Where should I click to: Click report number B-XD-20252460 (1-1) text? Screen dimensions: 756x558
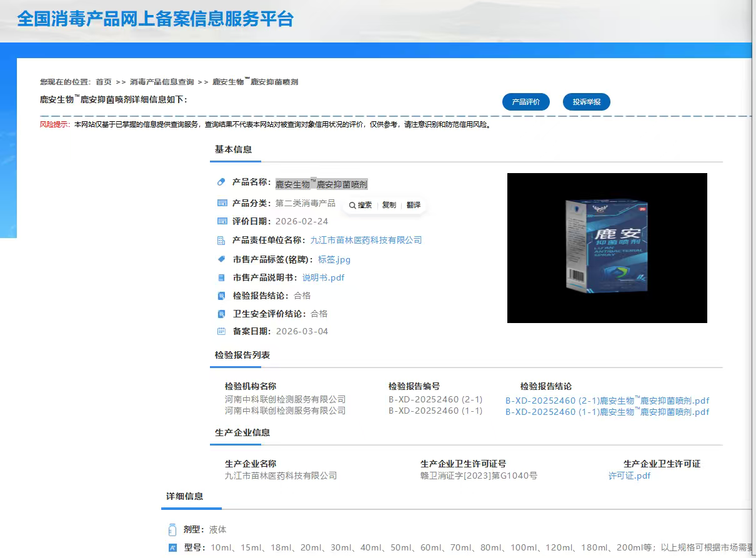pyautogui.click(x=435, y=411)
